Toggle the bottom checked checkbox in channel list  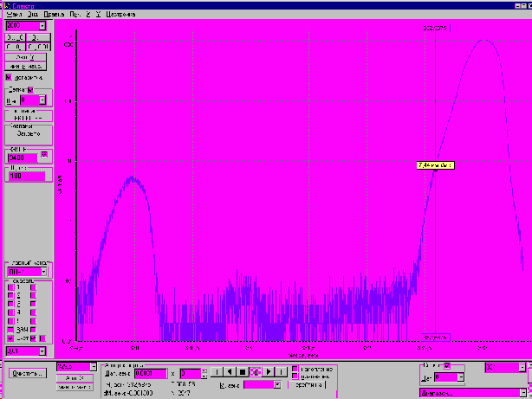(x=10, y=338)
